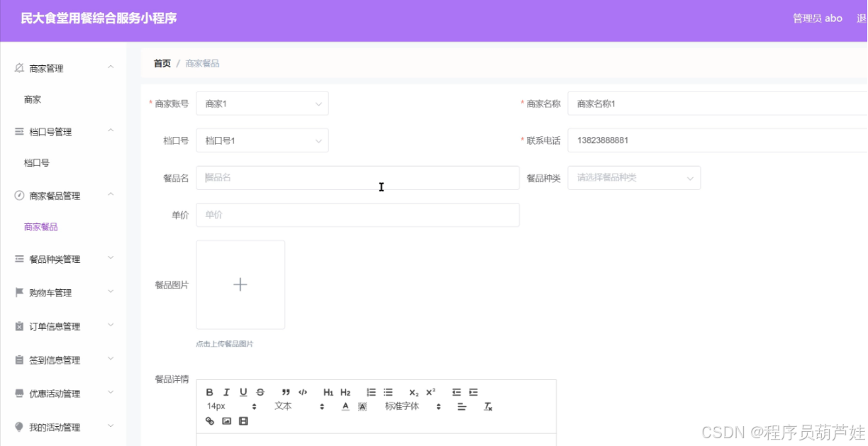Collapse the 档口号管理 sidebar menu

(64, 132)
